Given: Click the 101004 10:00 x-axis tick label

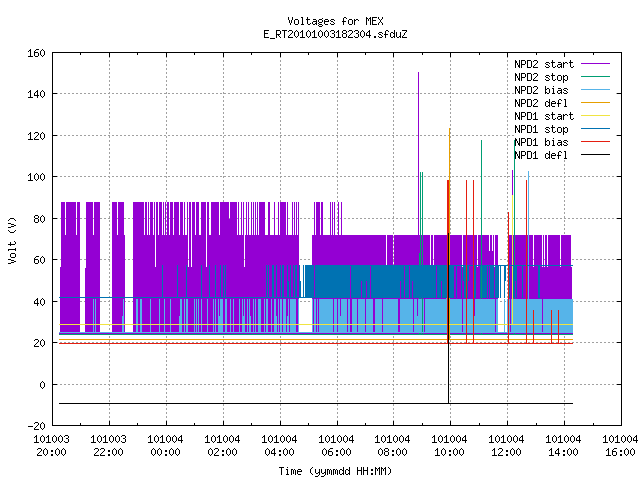Looking at the screenshot, I should tap(449, 446).
